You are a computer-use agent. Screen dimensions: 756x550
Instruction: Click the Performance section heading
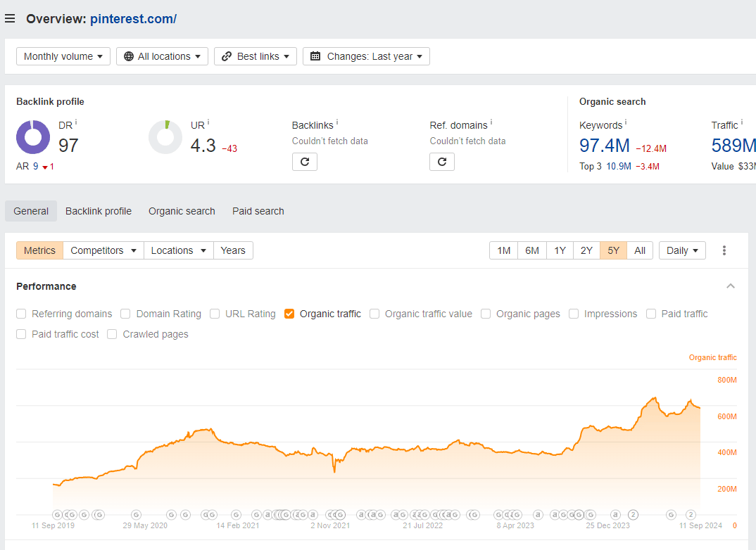click(x=46, y=286)
